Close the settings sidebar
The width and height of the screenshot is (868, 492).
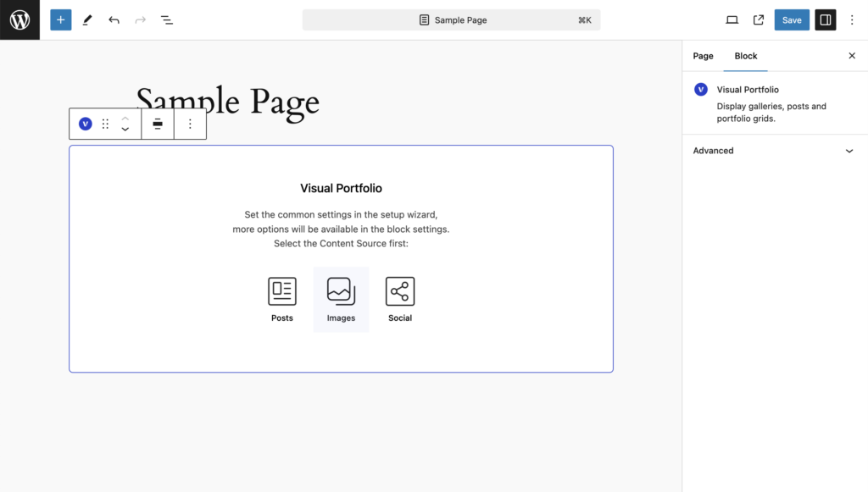click(x=852, y=56)
